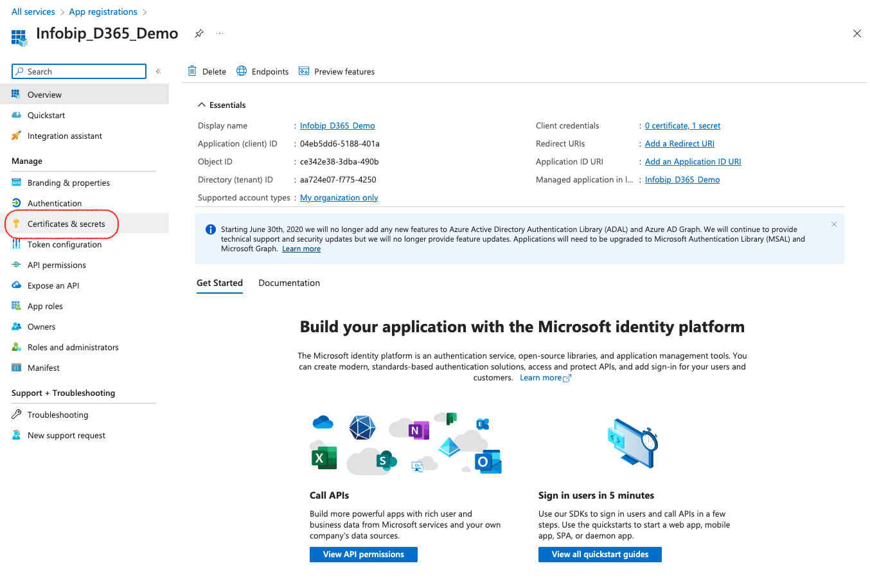Click the API permissions icon
This screenshot has width=870, height=588.
[x=16, y=265]
